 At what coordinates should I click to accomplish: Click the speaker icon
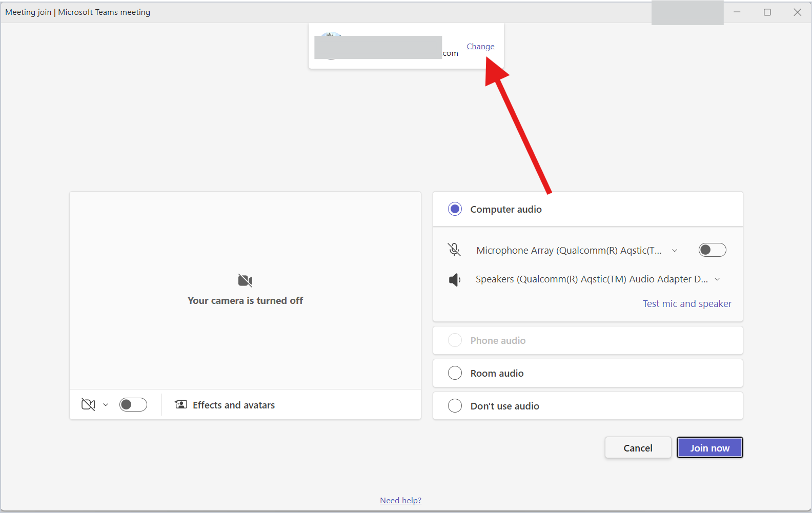click(455, 279)
